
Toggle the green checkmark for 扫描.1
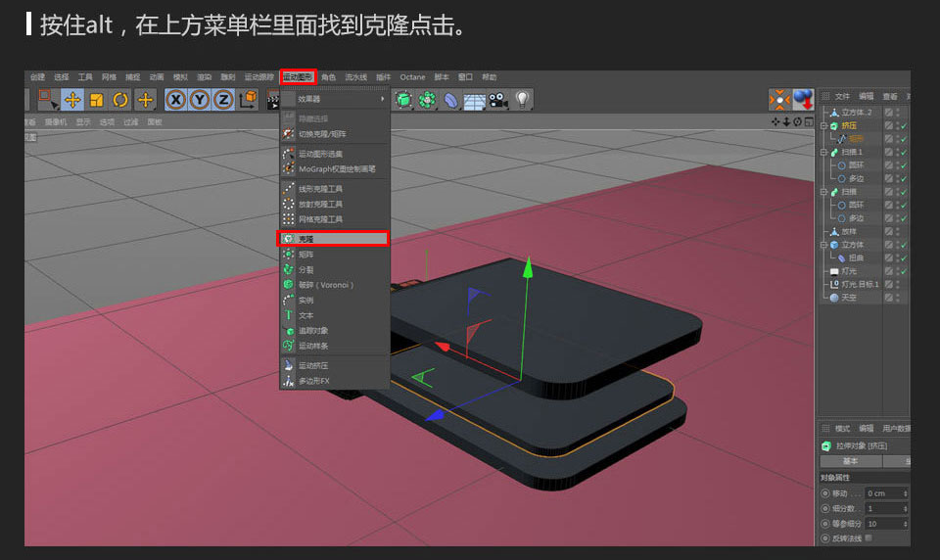904,153
